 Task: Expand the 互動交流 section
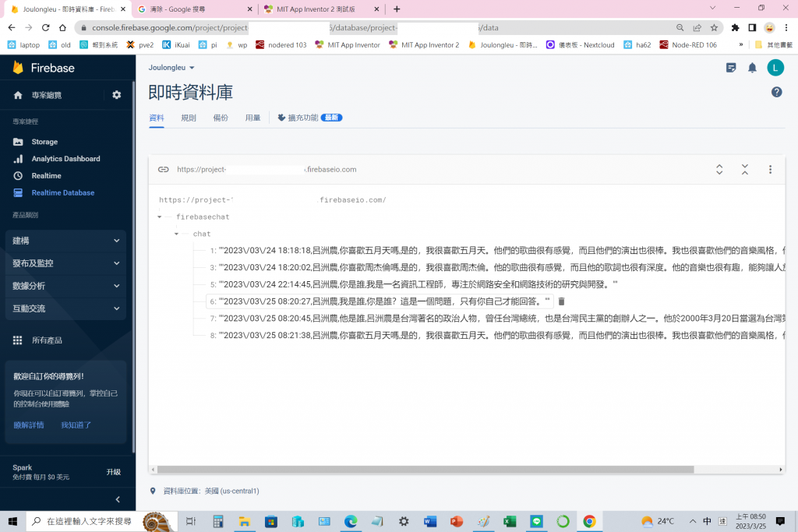66,308
